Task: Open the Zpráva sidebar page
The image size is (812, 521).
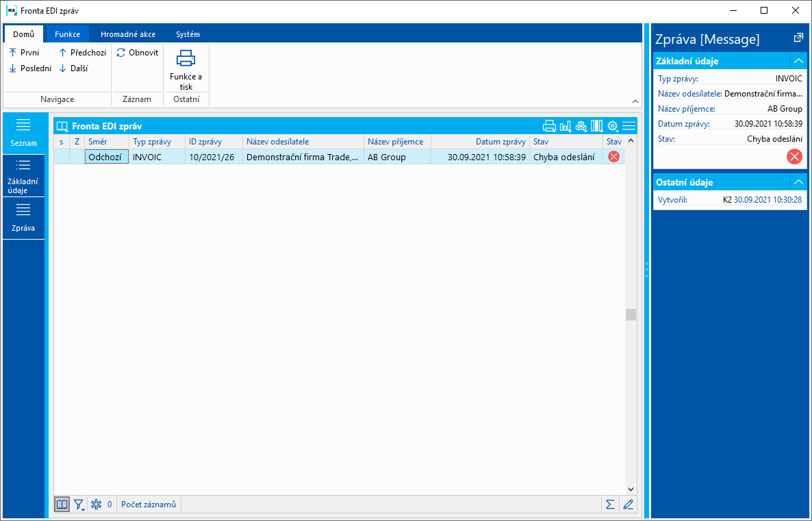Action: pos(23,218)
